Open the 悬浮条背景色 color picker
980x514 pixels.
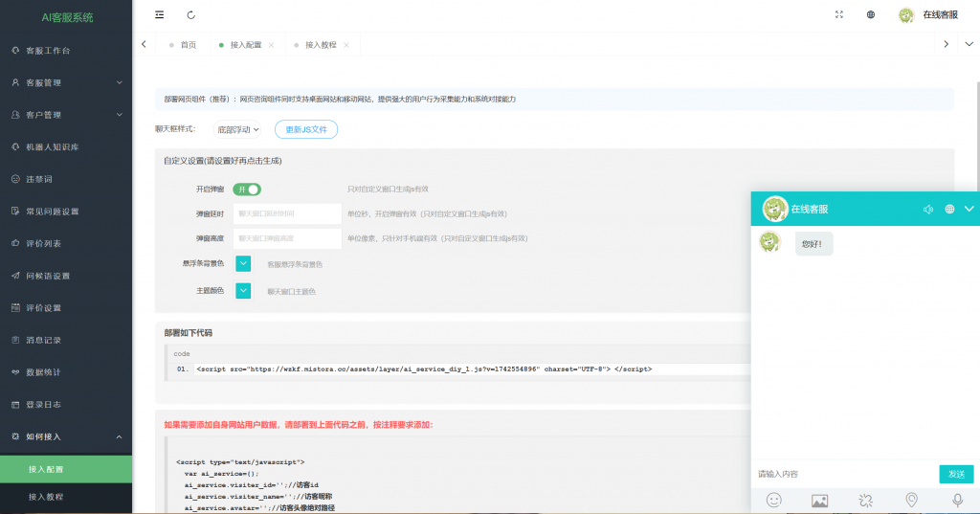pos(243,264)
